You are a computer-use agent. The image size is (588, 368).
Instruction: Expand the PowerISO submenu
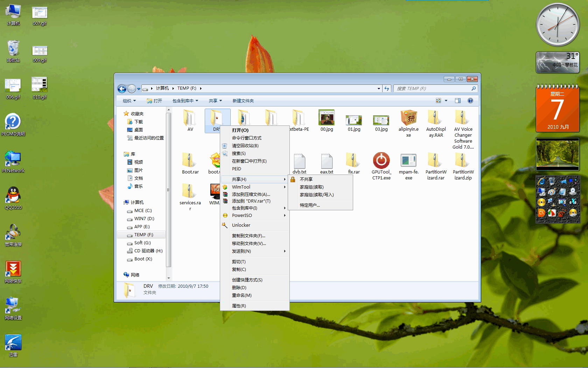click(254, 215)
